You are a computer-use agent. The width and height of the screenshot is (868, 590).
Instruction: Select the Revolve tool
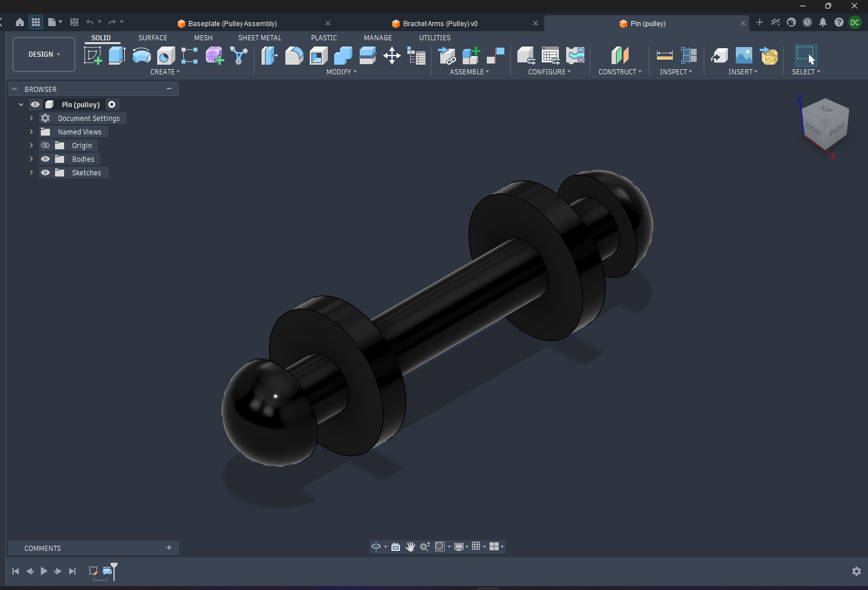141,56
